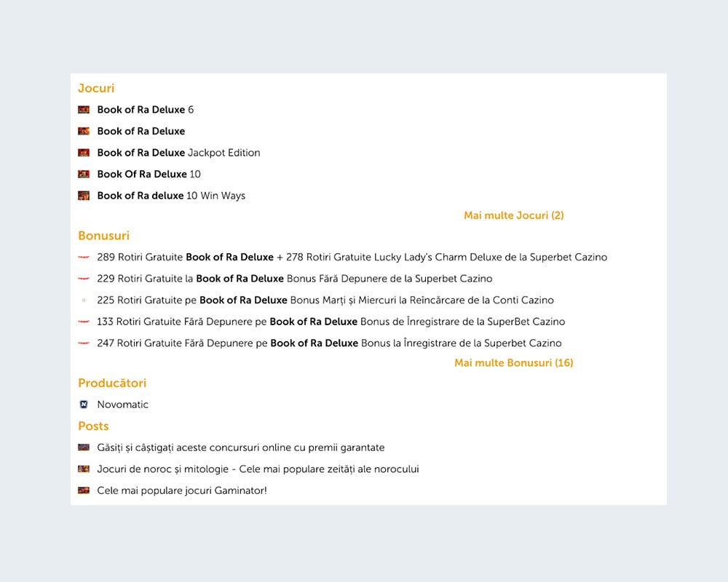Select the Novomatic producer link
Viewport: 728px width, 582px height.
[122, 404]
